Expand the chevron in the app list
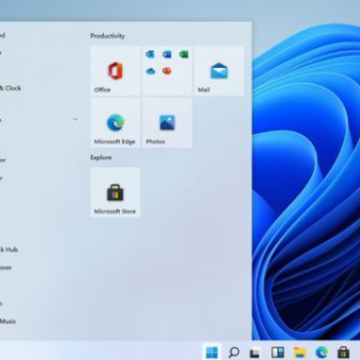 [x=76, y=119]
